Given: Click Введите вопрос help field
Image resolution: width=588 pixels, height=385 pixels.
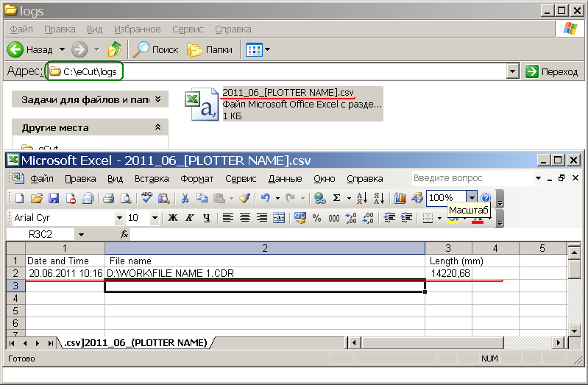Looking at the screenshot, I should [x=472, y=178].
